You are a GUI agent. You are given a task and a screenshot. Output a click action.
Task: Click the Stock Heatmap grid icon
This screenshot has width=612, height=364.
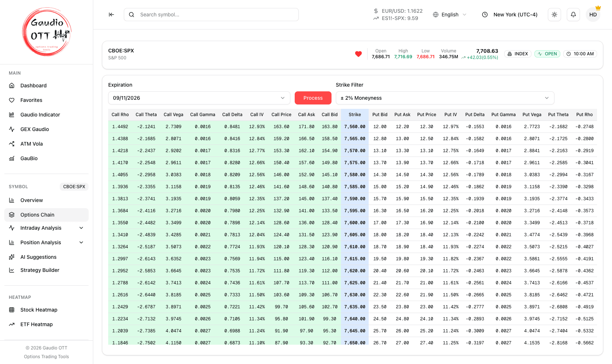12,310
